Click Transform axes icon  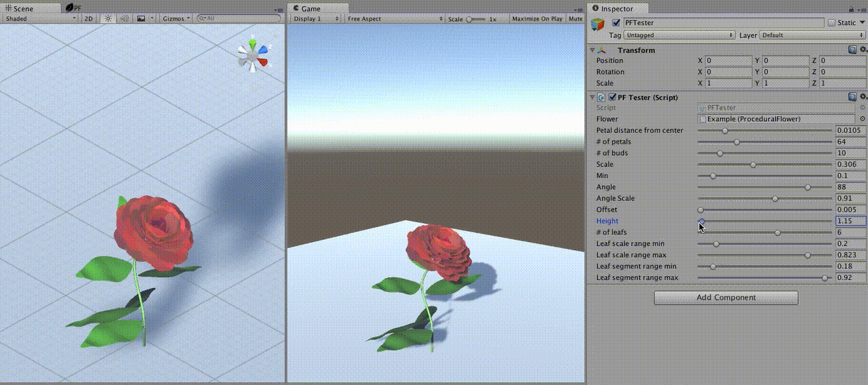(602, 50)
